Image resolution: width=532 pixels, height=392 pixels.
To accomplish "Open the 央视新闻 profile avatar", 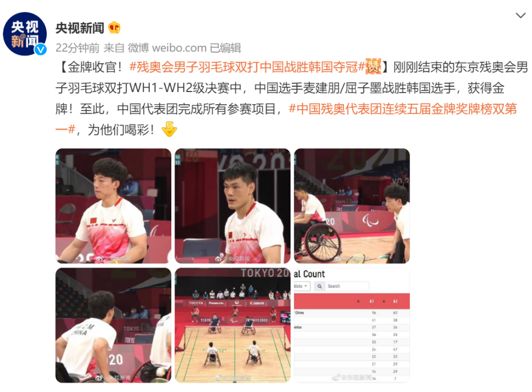I will tap(24, 34).
